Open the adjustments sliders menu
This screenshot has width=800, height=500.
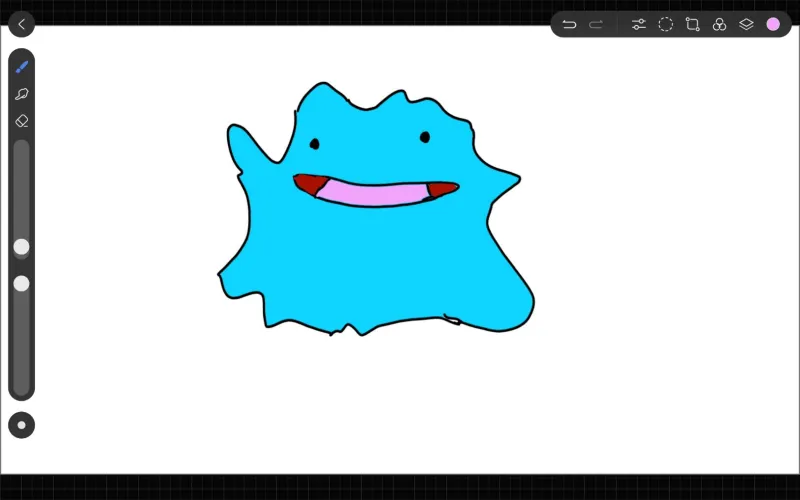638,24
